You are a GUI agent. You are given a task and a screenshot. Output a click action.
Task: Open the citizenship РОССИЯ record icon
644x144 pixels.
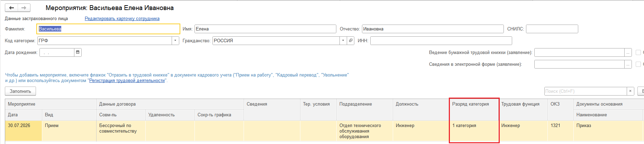(x=351, y=40)
